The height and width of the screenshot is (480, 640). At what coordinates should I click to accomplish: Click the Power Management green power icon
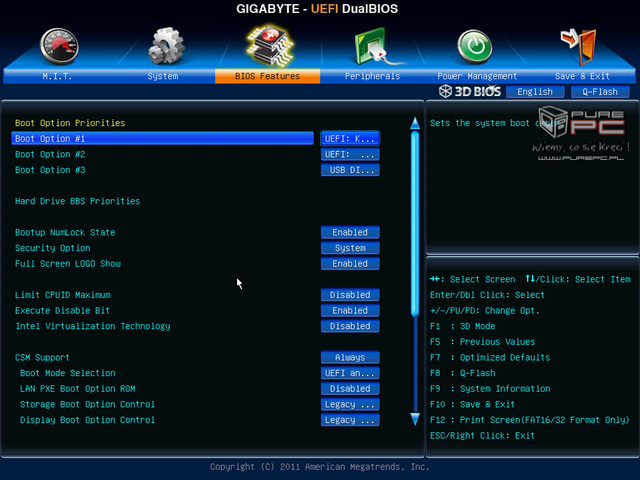point(475,47)
